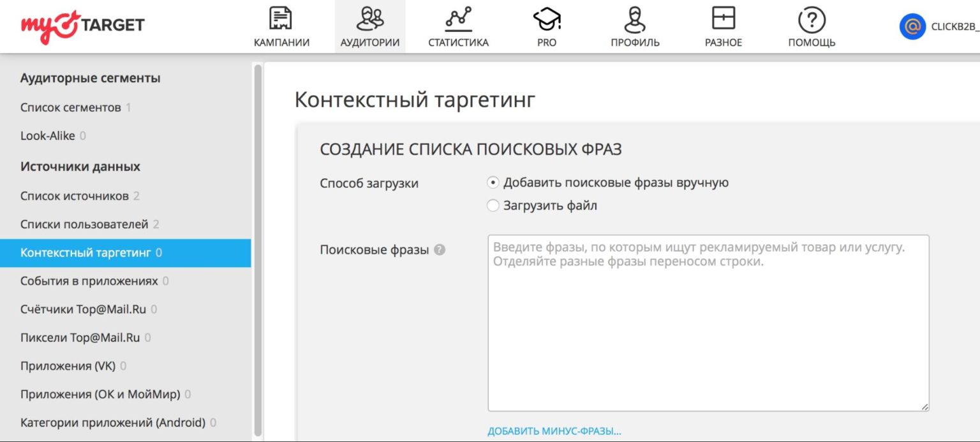Open Список сегментов in the sidebar

click(x=71, y=107)
